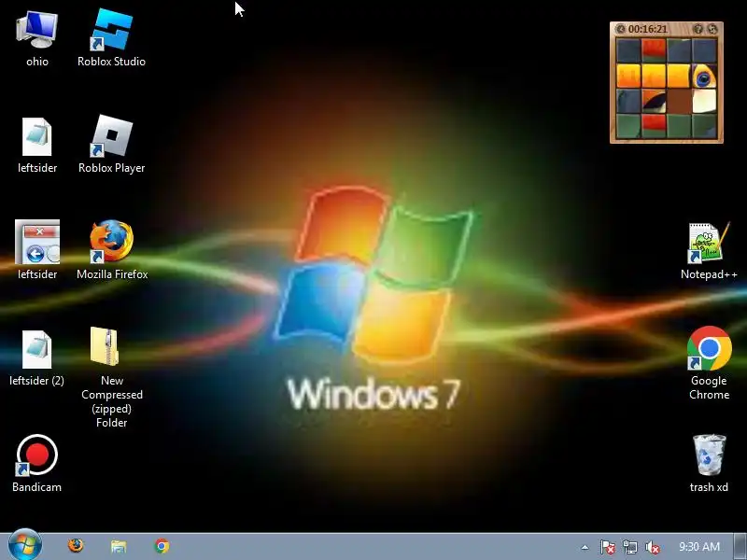747x560 pixels.
Task: Open the Windows Start menu orb
Action: 25,546
